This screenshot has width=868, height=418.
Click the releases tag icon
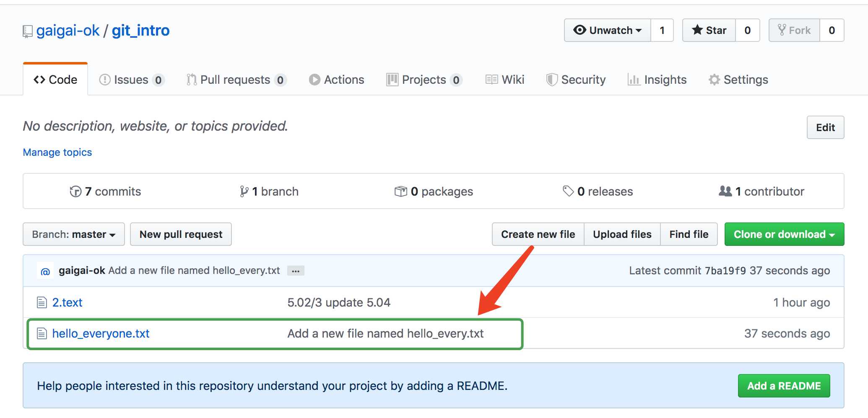pos(568,191)
